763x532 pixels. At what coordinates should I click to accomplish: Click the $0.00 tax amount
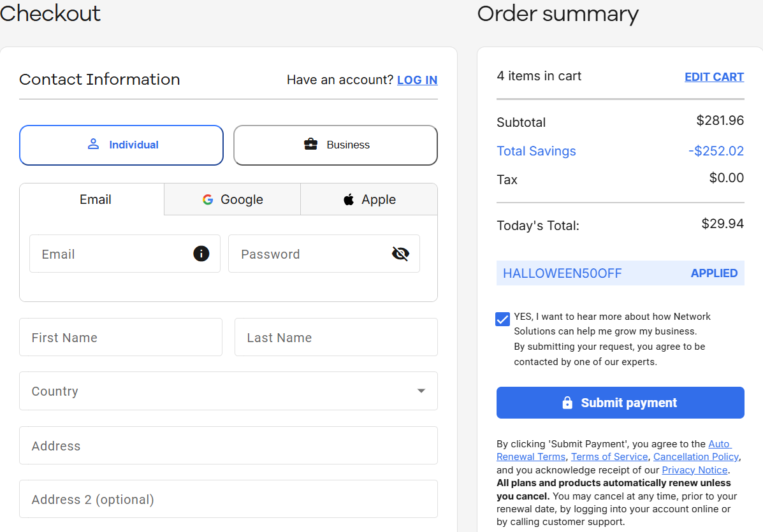tap(726, 178)
